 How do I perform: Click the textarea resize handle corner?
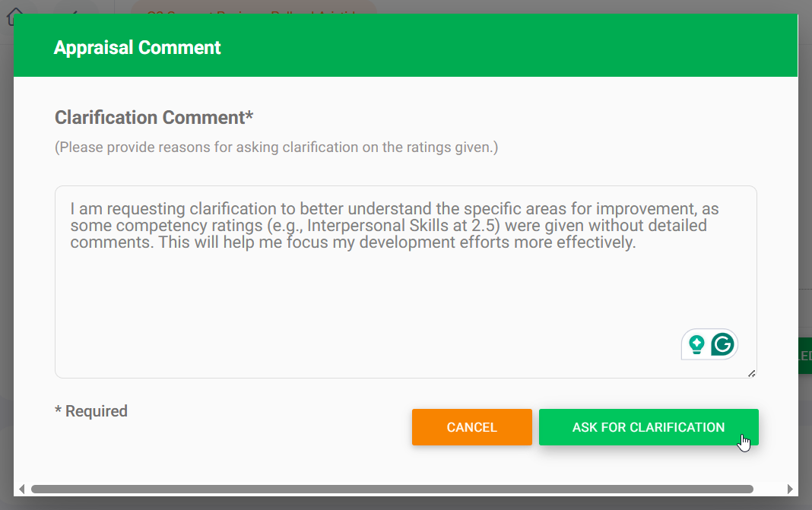coord(751,372)
